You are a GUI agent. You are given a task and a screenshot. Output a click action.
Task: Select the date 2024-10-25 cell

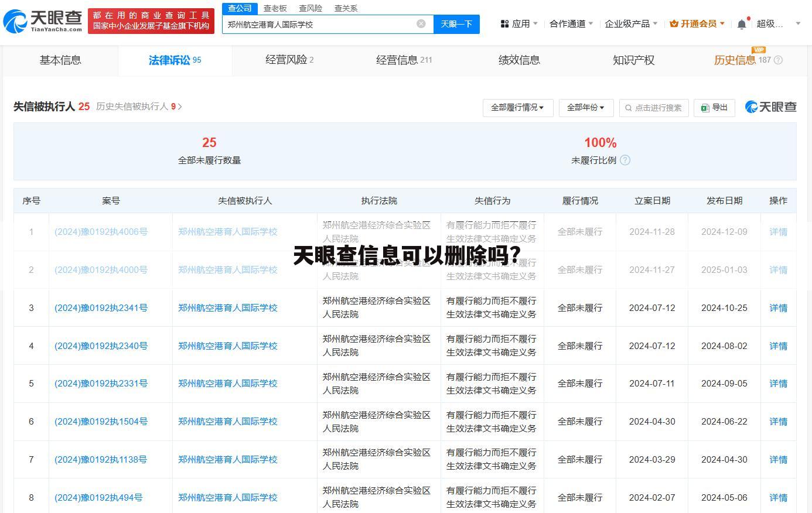point(724,308)
